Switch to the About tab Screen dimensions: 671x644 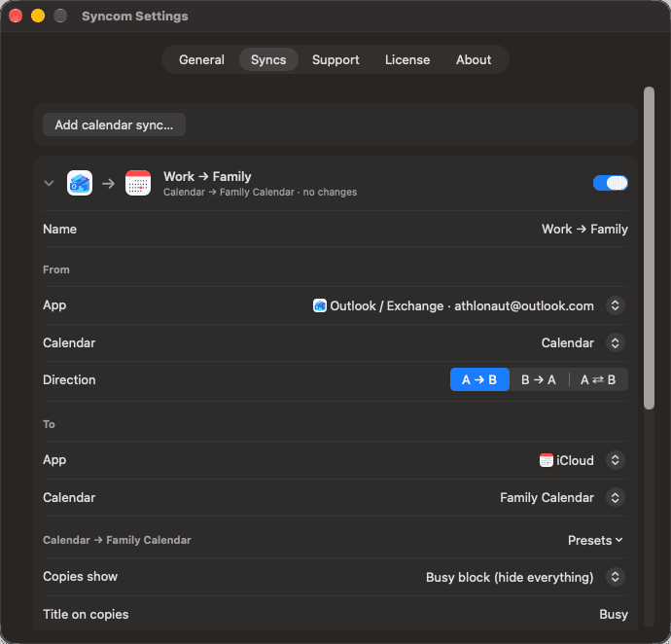point(474,59)
